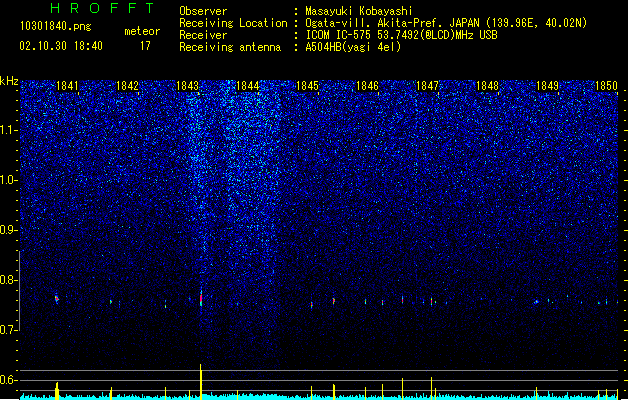Click the Receiving antenna label
This screenshot has width=629, height=400.
(230, 47)
